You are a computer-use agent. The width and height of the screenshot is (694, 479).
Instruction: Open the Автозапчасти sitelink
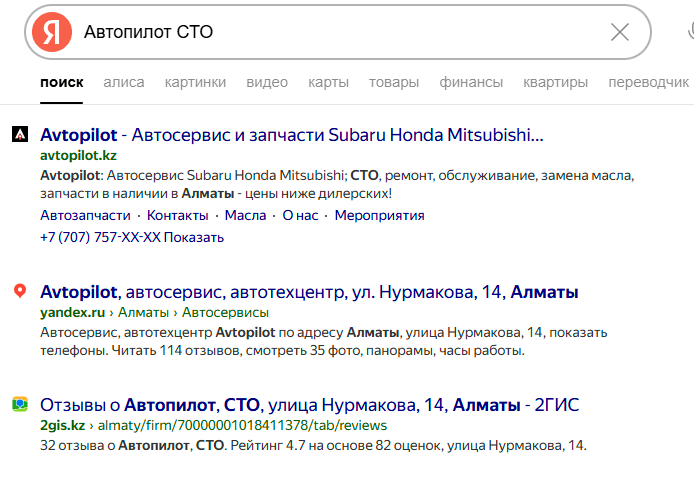[x=85, y=215]
